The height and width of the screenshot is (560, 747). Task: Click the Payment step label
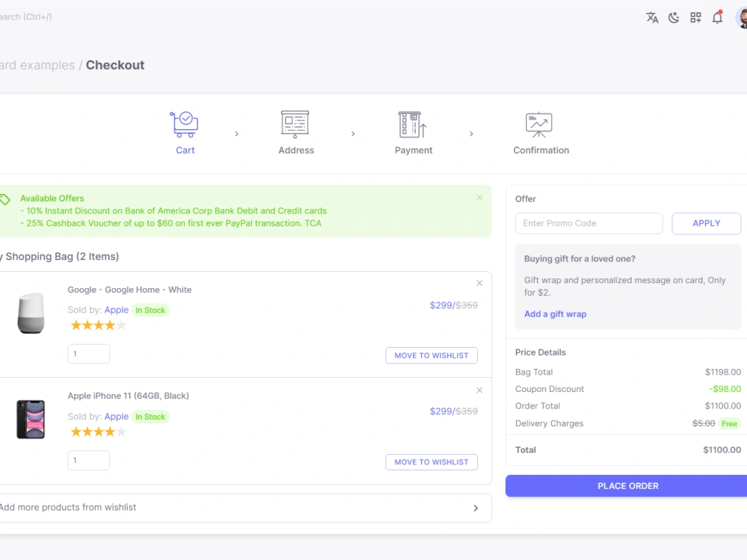[414, 151]
